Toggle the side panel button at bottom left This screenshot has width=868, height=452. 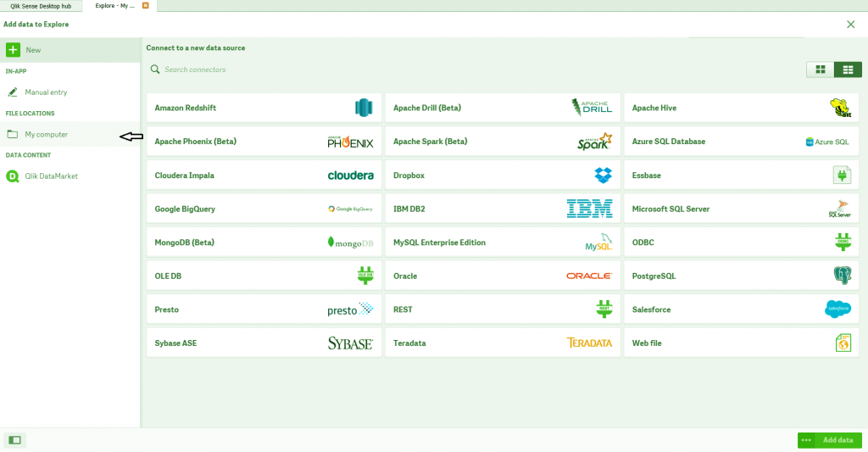pos(15,440)
